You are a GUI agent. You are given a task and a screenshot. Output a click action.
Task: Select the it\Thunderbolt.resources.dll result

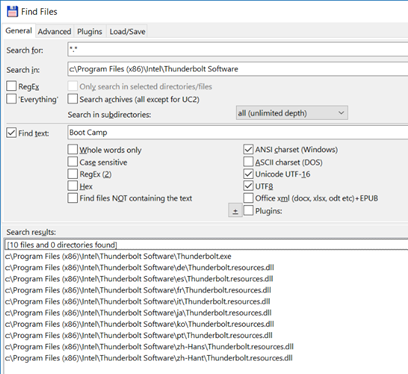click(x=137, y=302)
